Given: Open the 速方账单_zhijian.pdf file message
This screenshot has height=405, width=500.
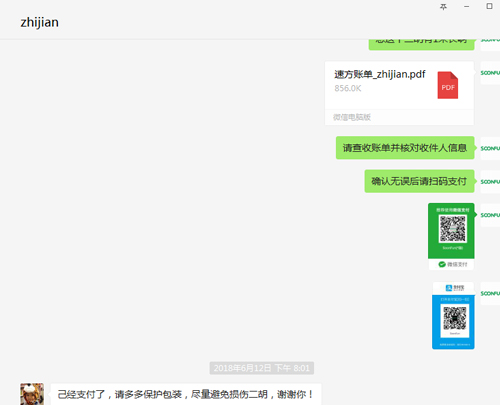Looking at the screenshot, I should [x=399, y=93].
